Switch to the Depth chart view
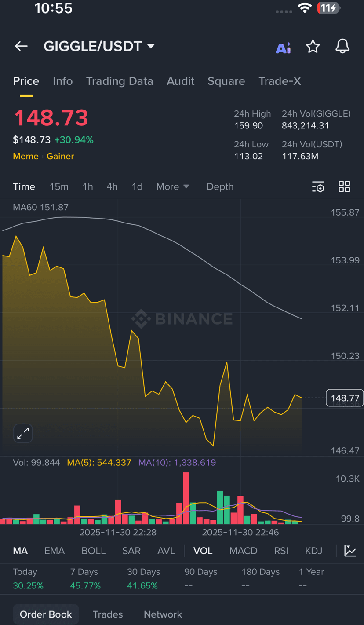 [220, 186]
